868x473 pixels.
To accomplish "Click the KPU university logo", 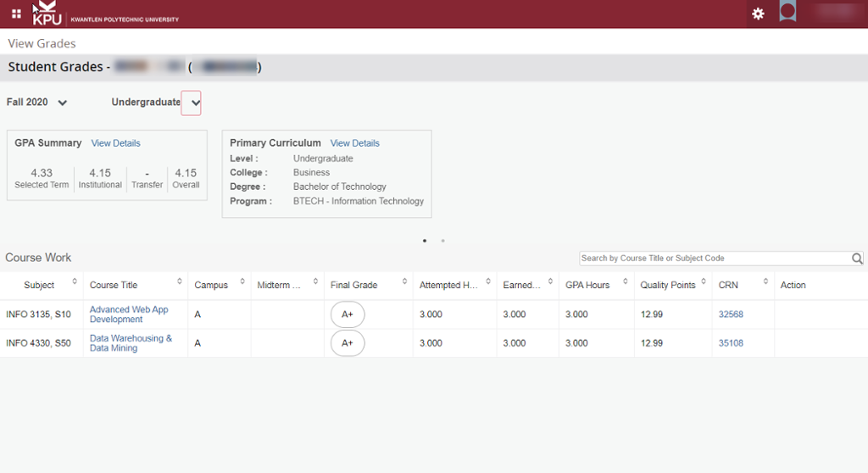I will click(47, 14).
